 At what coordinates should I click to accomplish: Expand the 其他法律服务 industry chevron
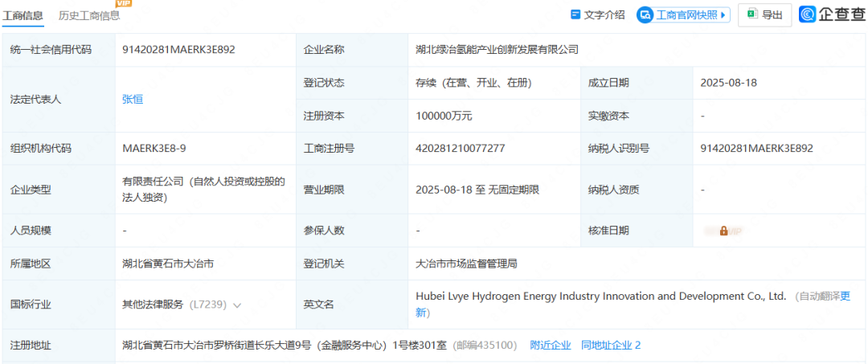pyautogui.click(x=237, y=305)
